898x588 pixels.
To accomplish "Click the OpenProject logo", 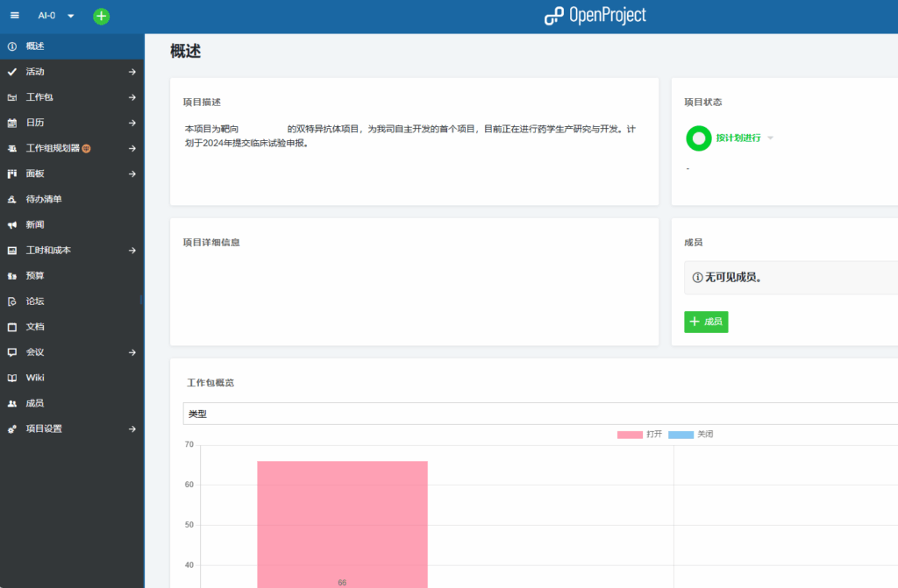I will (595, 16).
